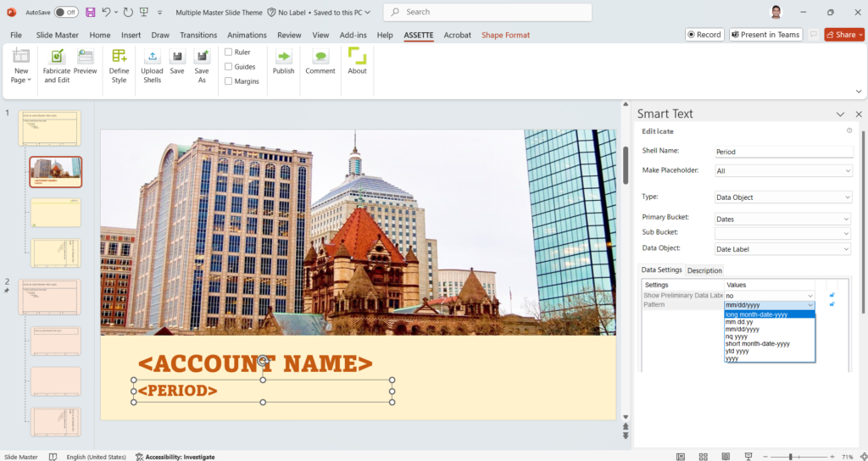The height and width of the screenshot is (461, 868).
Task: Click the Record button
Action: coord(704,34)
